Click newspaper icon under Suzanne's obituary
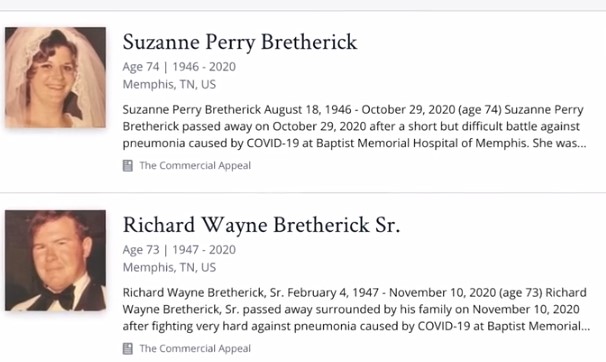This screenshot has height=362, width=606. point(128,166)
